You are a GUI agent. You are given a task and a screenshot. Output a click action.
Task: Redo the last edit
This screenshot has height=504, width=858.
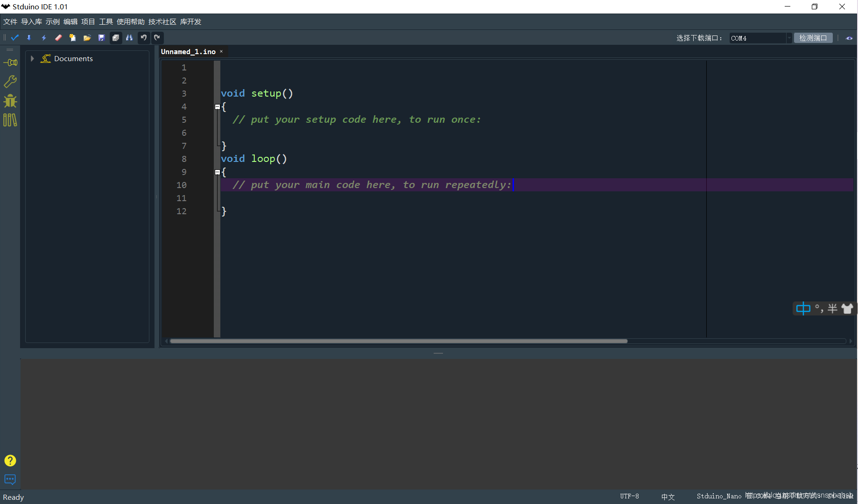tap(157, 38)
